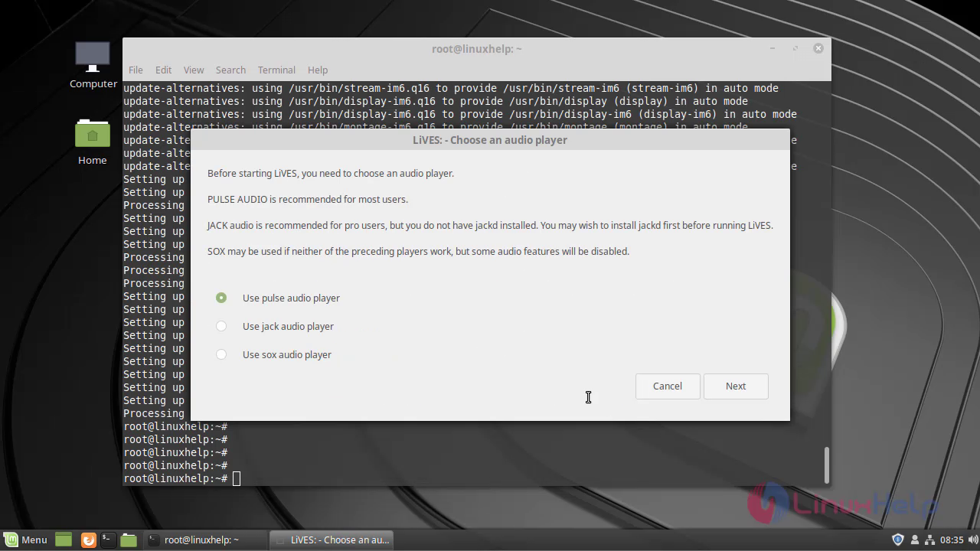Open the terminal Edit menu
Screen dimensions: 980x551
pyautogui.click(x=163, y=70)
